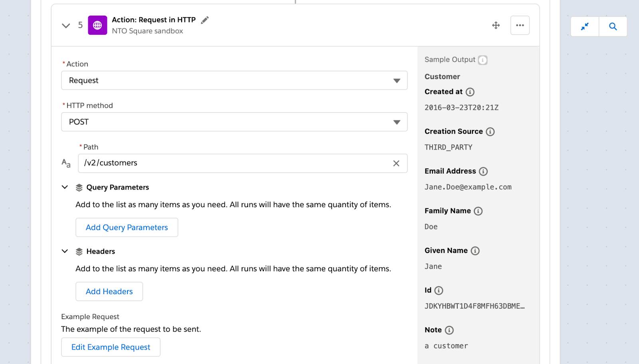This screenshot has height=364, width=639.
Task: Click the Jane given name value
Action: (433, 267)
